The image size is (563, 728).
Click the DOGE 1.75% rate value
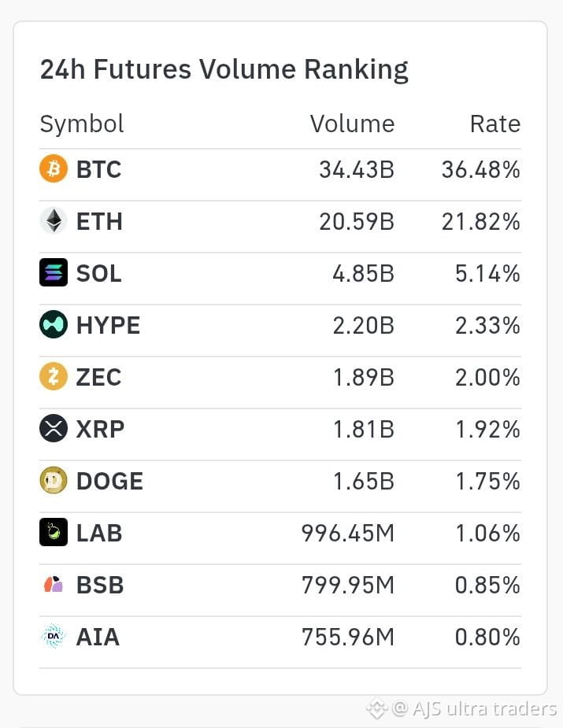(x=487, y=482)
